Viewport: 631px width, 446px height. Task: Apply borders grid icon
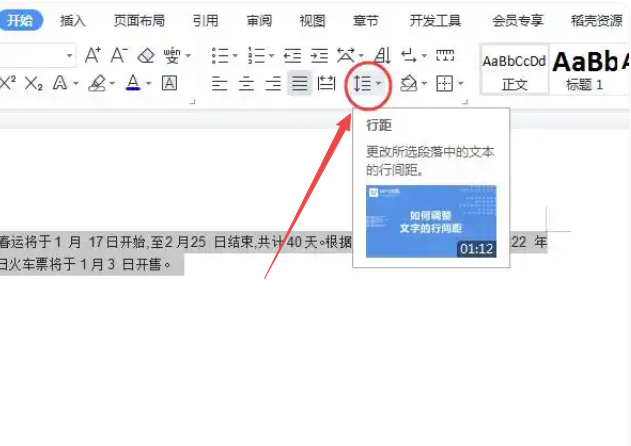(445, 83)
